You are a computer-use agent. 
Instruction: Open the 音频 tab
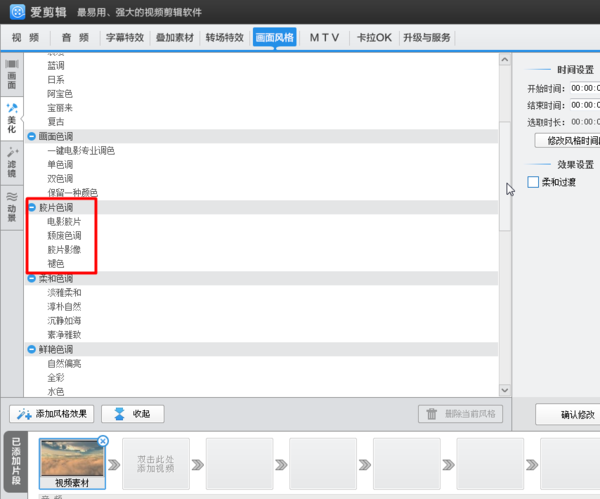coord(75,38)
